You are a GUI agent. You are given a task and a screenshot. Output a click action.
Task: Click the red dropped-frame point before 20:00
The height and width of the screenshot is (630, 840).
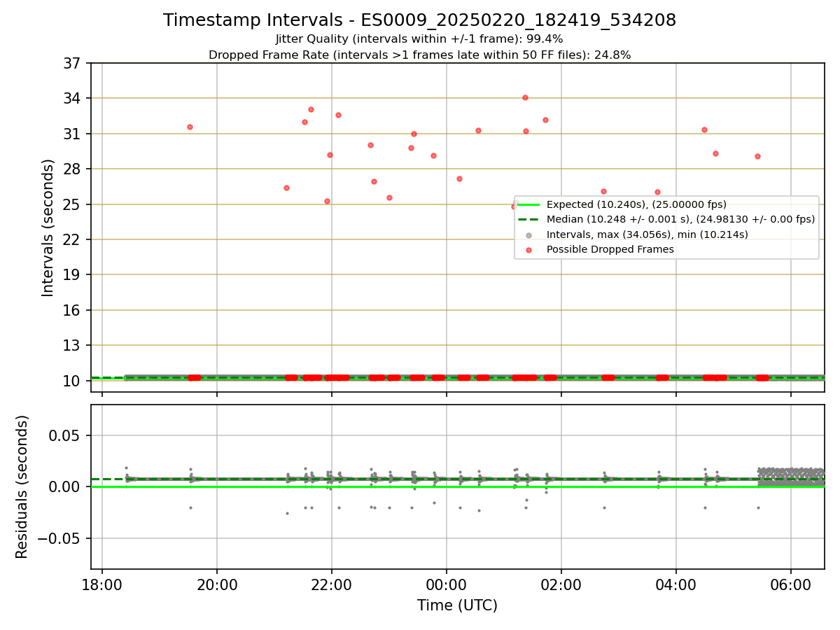click(190, 127)
